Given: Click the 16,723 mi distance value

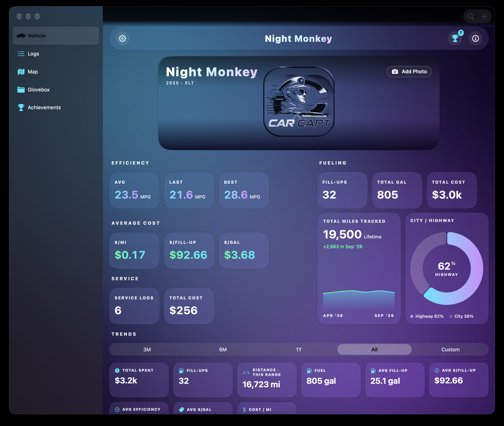Looking at the screenshot, I should point(261,385).
